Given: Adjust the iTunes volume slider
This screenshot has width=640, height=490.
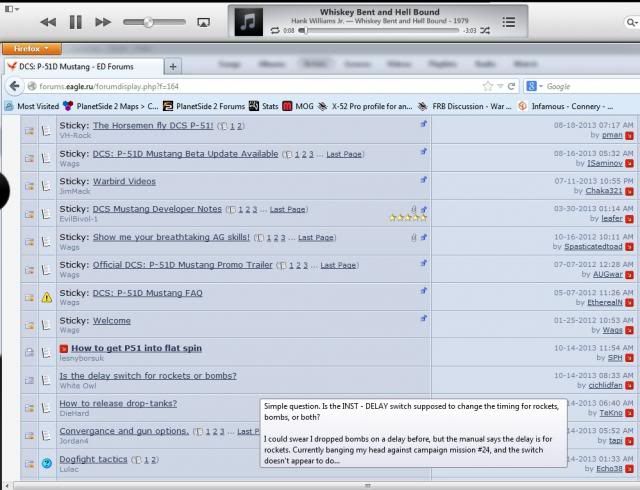Looking at the screenshot, I should pos(150,21).
